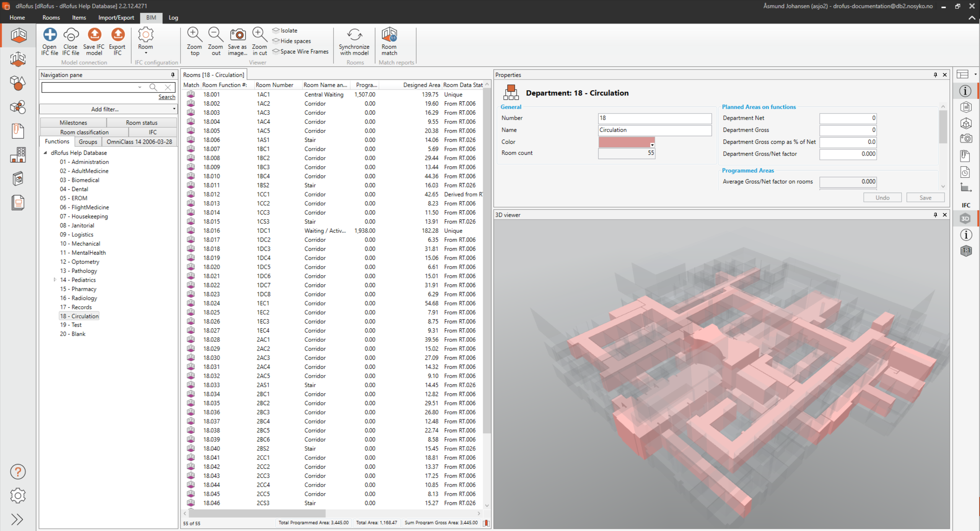Click the department Name input field
The width and height of the screenshot is (980, 531).
(654, 130)
